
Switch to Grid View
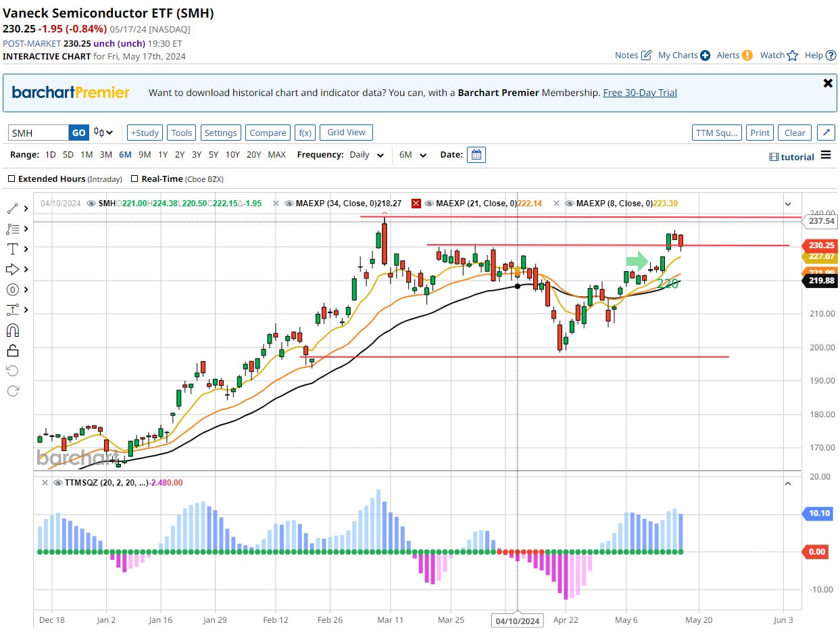346,133
